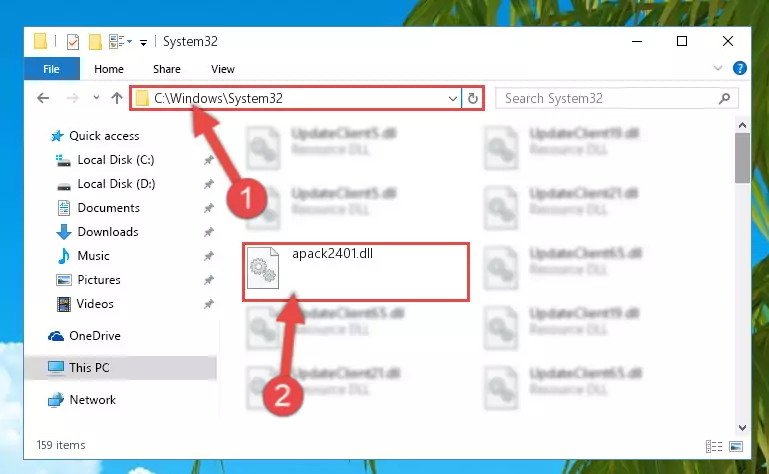The height and width of the screenshot is (474, 769).
Task: Minimize the System32 window
Action: 637,42
